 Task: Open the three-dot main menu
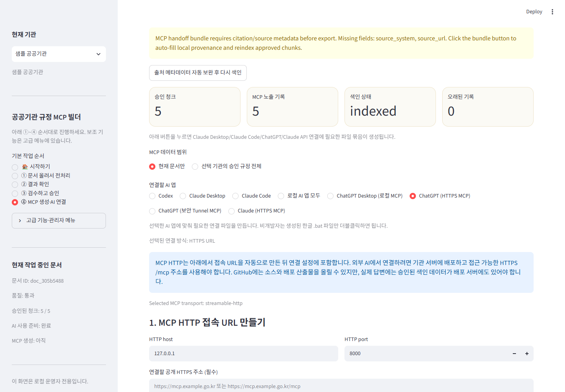[552, 12]
